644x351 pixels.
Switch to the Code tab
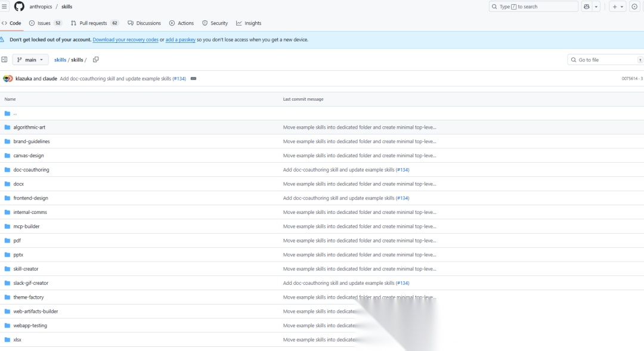11,23
